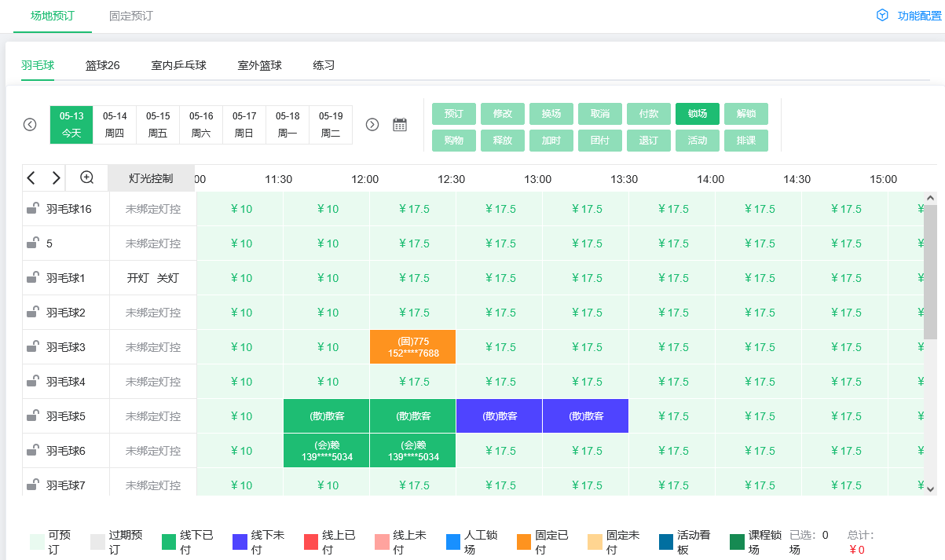Click the 活动 button
945x560 pixels.
coord(698,141)
